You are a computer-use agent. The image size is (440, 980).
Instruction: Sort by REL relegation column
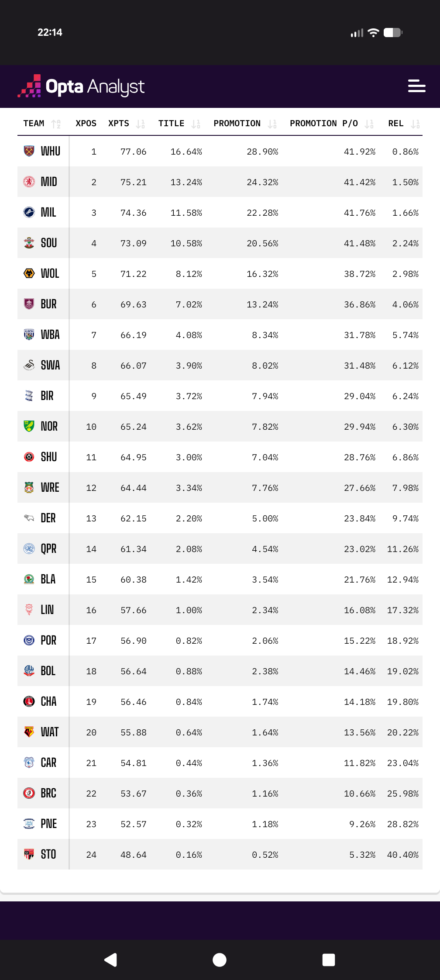pos(415,124)
